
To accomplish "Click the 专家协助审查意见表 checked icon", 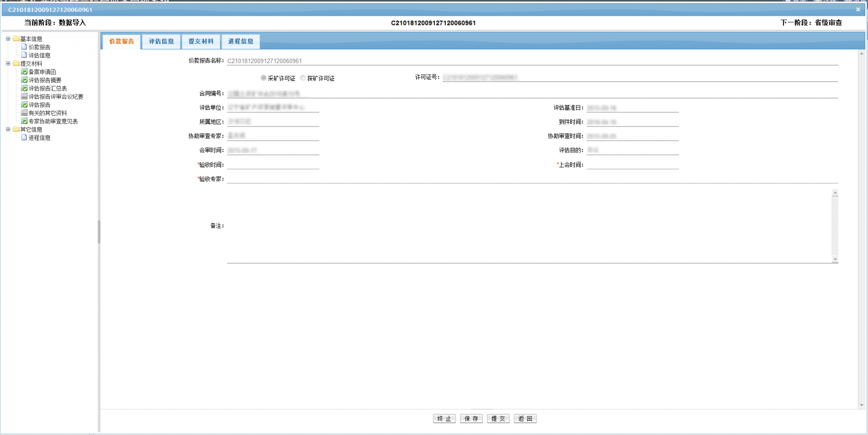I will click(24, 121).
